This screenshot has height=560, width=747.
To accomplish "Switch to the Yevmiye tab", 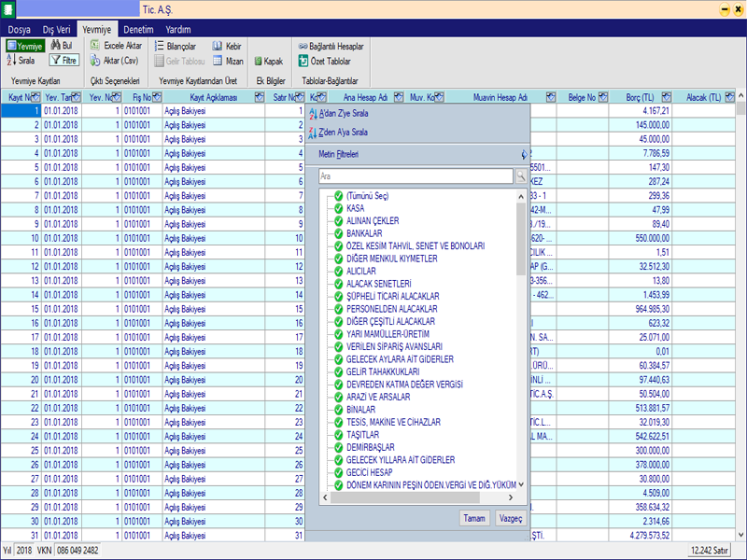I will point(97,30).
